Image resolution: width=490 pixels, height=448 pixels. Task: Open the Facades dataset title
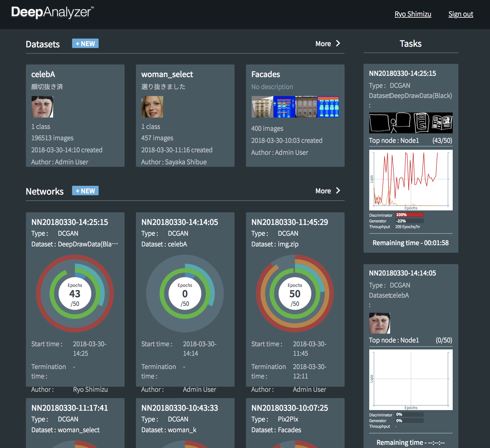[266, 74]
